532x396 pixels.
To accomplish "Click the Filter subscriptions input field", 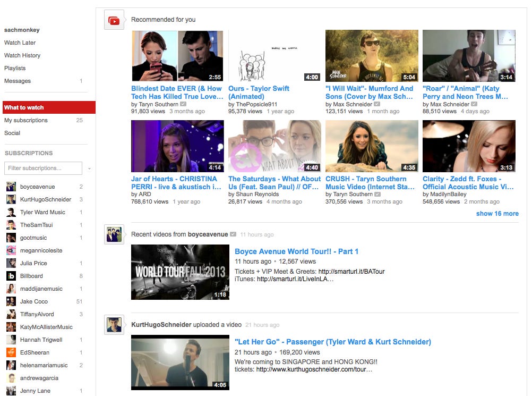I will (43, 168).
